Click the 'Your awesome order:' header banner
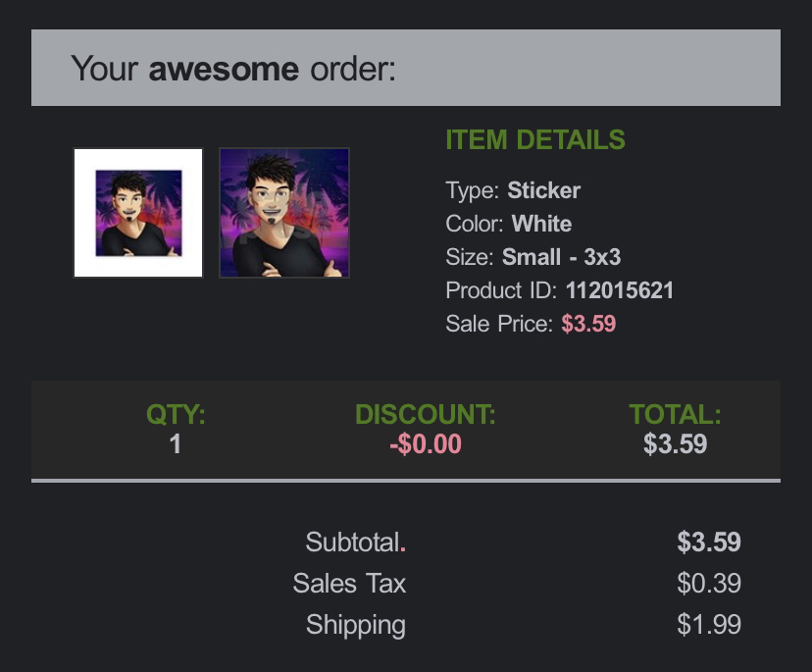 point(406,68)
